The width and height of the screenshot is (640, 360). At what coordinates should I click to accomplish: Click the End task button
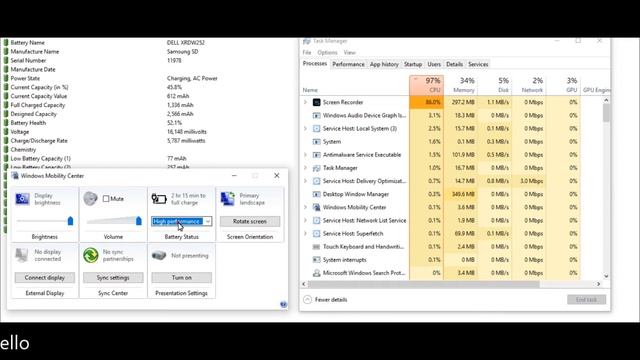(586, 300)
